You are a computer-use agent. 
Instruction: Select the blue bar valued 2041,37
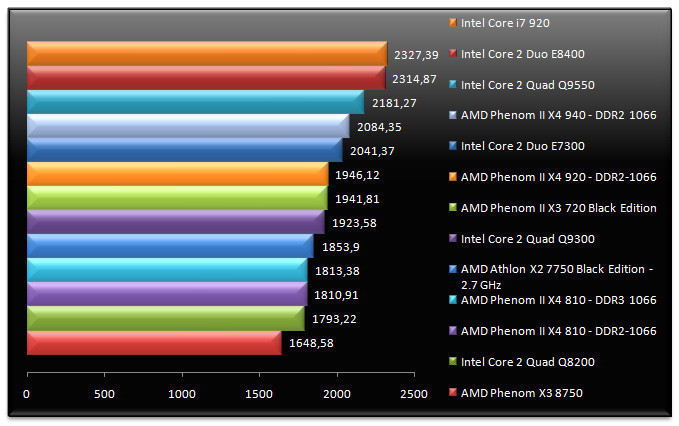point(185,150)
